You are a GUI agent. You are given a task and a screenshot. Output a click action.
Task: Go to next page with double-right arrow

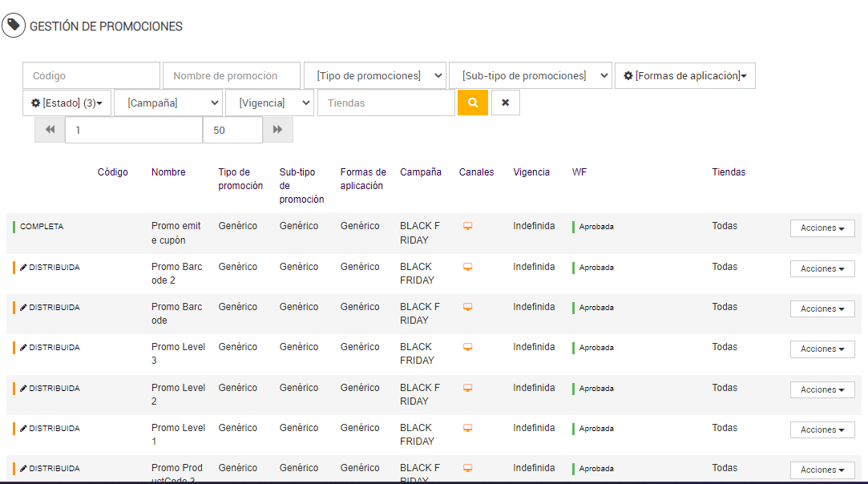coord(278,130)
